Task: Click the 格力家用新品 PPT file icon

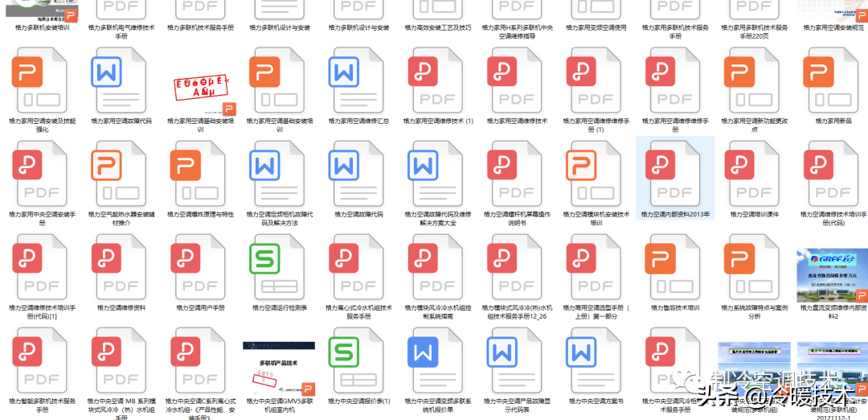Action: [831, 80]
